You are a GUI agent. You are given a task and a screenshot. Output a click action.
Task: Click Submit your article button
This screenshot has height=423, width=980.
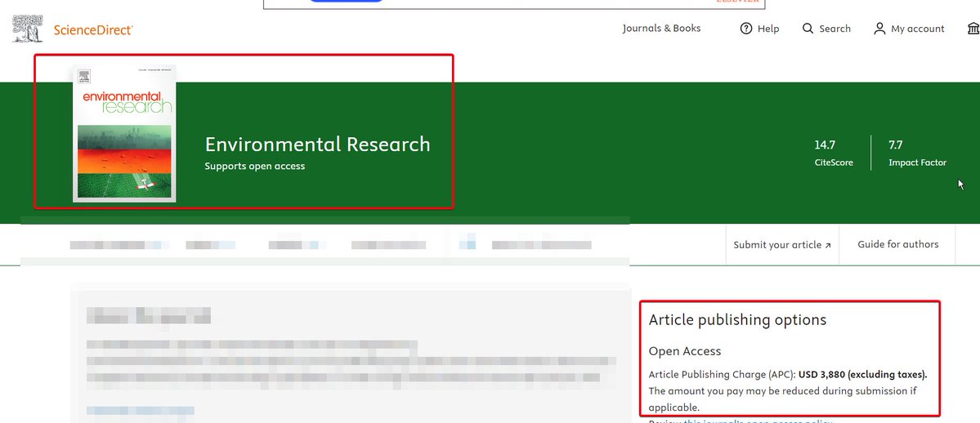[x=782, y=245]
